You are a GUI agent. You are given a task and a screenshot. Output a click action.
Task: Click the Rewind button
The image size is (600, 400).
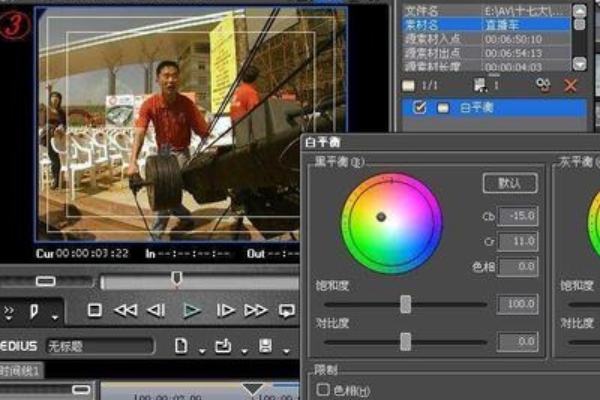[126, 310]
